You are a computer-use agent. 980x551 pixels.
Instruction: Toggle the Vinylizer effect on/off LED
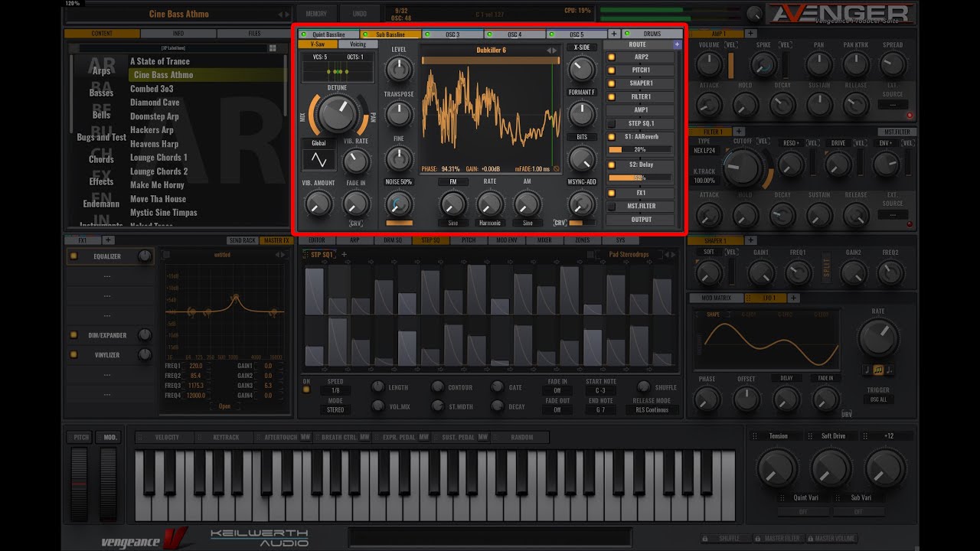pos(73,355)
